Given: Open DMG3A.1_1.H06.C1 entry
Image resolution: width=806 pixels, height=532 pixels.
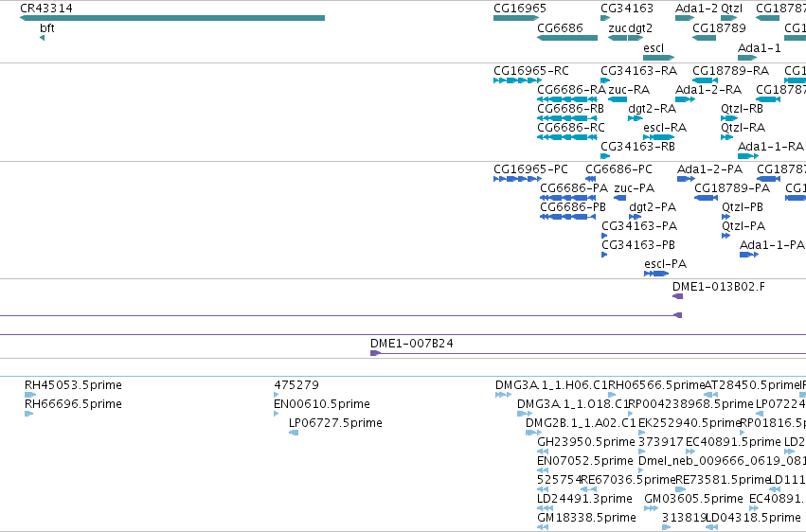Looking at the screenshot, I should [551, 385].
